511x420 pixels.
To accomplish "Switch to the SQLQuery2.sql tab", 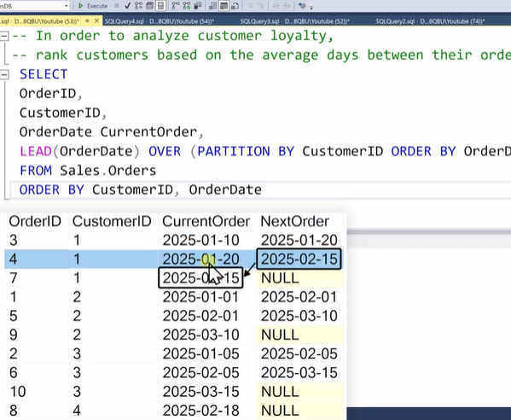I will (x=430, y=21).
